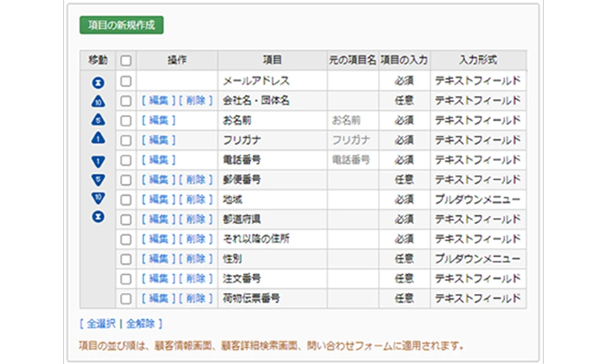Click 編集 link for お名前
The width and height of the screenshot is (607, 364).
(158, 120)
